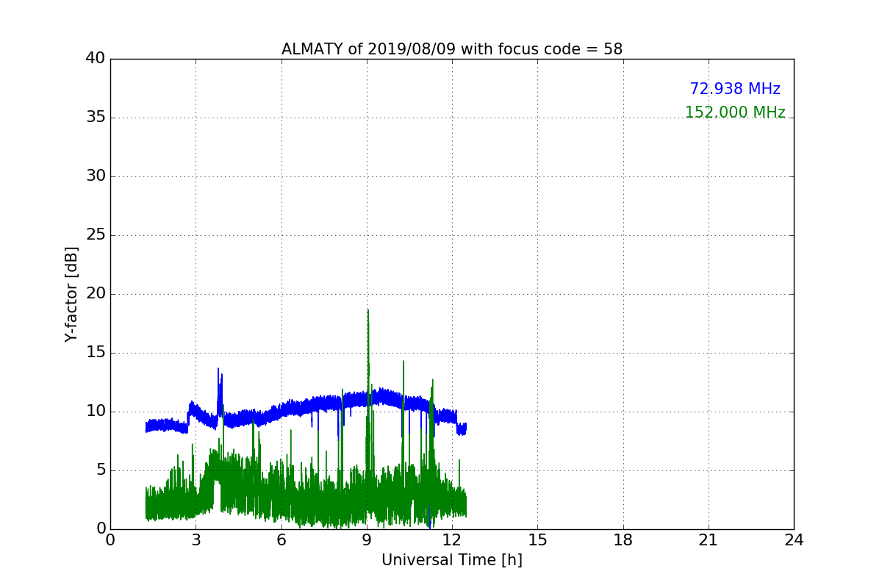Click the x-axis tick label 12
This screenshot has height=588, width=882.
[452, 540]
